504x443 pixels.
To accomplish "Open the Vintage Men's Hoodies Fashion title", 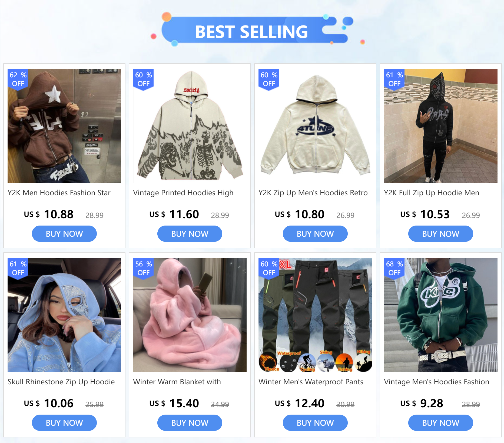I will click(436, 382).
